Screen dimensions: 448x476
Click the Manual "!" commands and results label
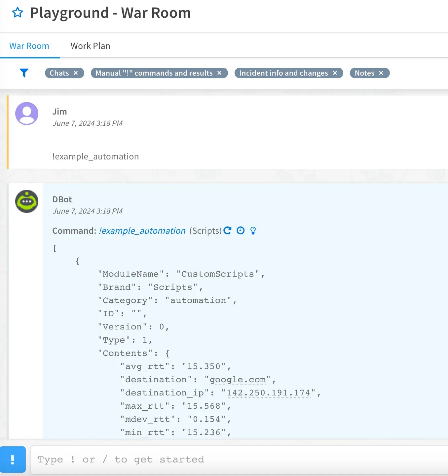pos(154,73)
